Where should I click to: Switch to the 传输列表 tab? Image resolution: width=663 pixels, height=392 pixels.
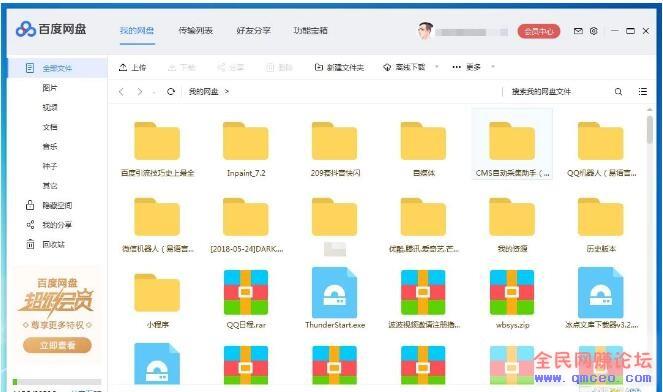pyautogui.click(x=195, y=30)
